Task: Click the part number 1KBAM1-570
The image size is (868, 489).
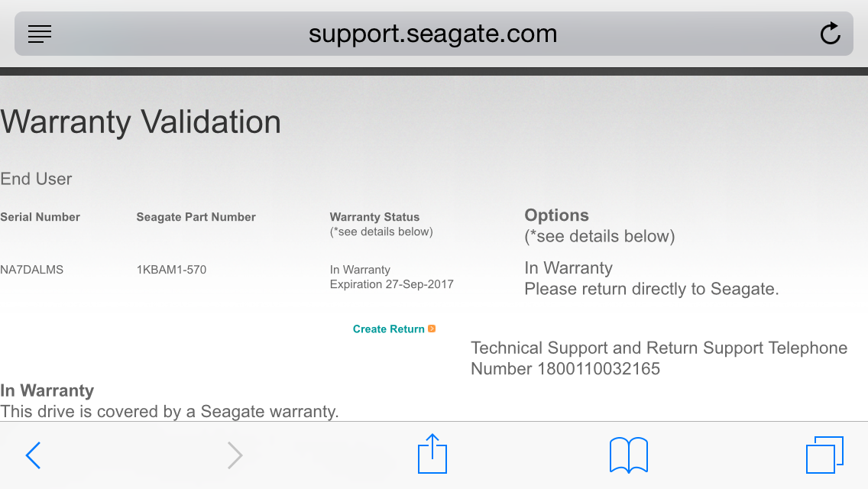Action: [x=171, y=270]
